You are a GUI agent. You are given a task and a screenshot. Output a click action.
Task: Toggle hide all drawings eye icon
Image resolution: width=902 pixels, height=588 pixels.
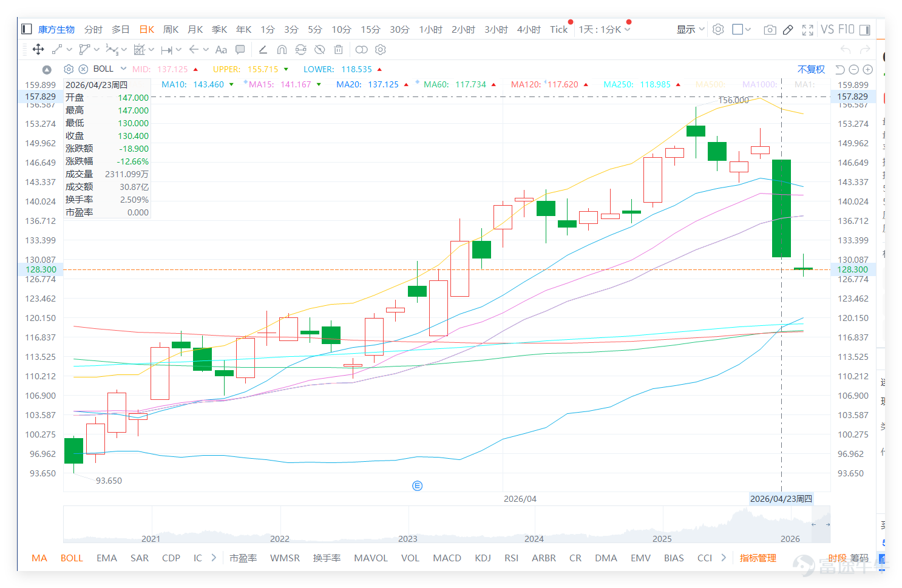click(319, 50)
